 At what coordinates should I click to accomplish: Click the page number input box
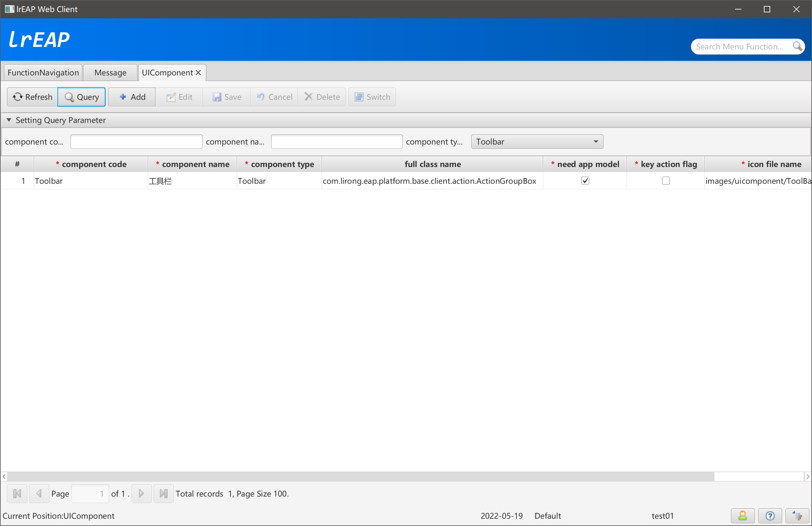click(x=90, y=494)
